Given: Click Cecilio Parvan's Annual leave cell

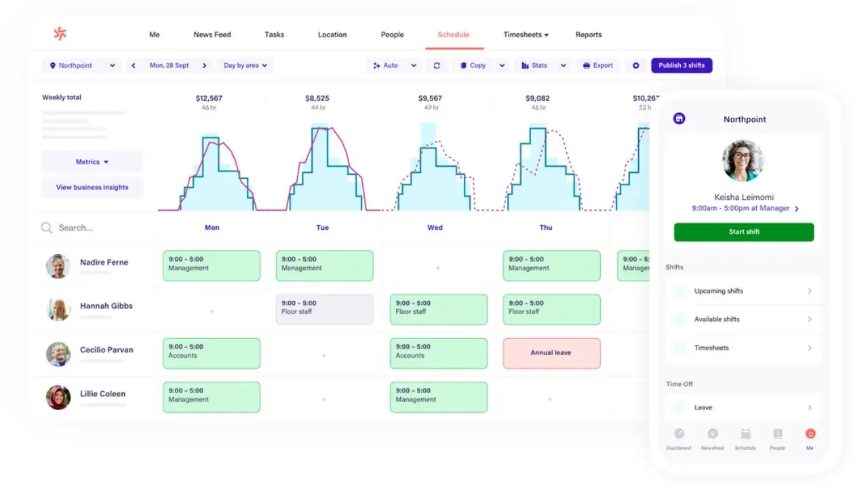Looking at the screenshot, I should coord(551,353).
